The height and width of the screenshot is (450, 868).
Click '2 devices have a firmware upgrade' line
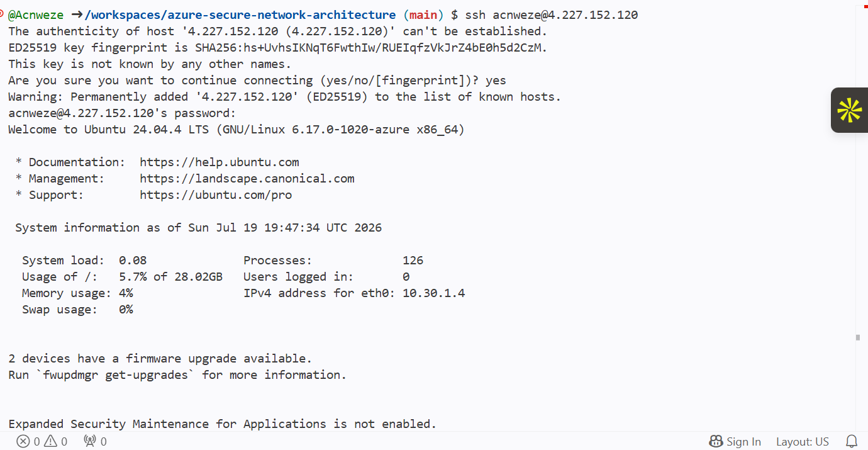(x=160, y=359)
